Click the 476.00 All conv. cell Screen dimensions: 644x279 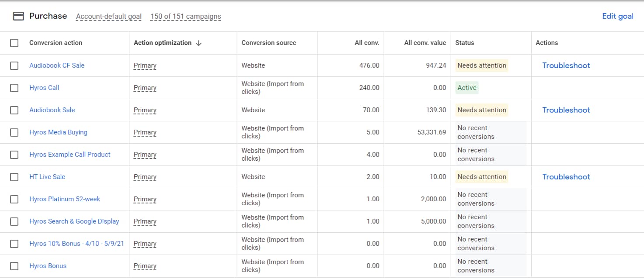click(369, 65)
